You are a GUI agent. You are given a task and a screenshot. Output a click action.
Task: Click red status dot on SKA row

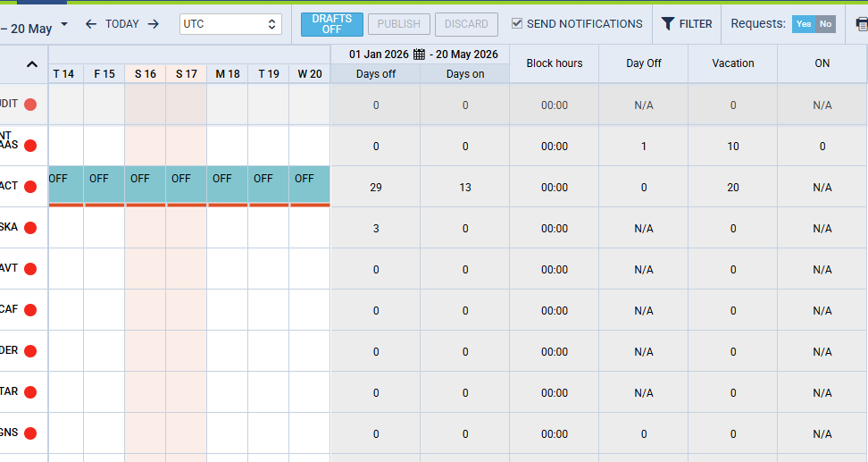30,228
